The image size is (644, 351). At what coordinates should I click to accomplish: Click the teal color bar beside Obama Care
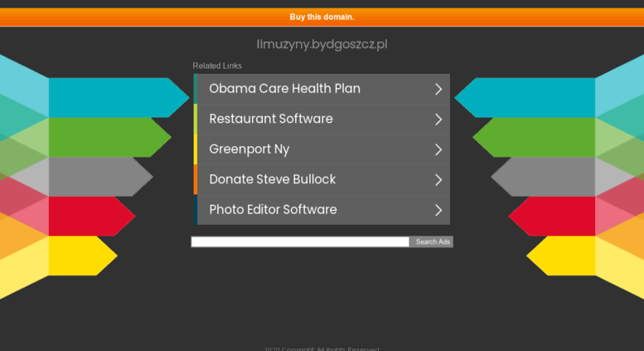(x=196, y=89)
